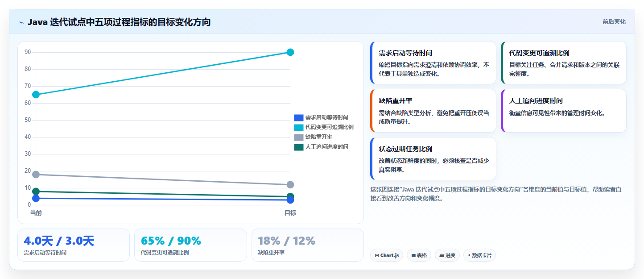
Task: Open the 缺陷重开率 info card
Action: pyautogui.click(x=433, y=111)
